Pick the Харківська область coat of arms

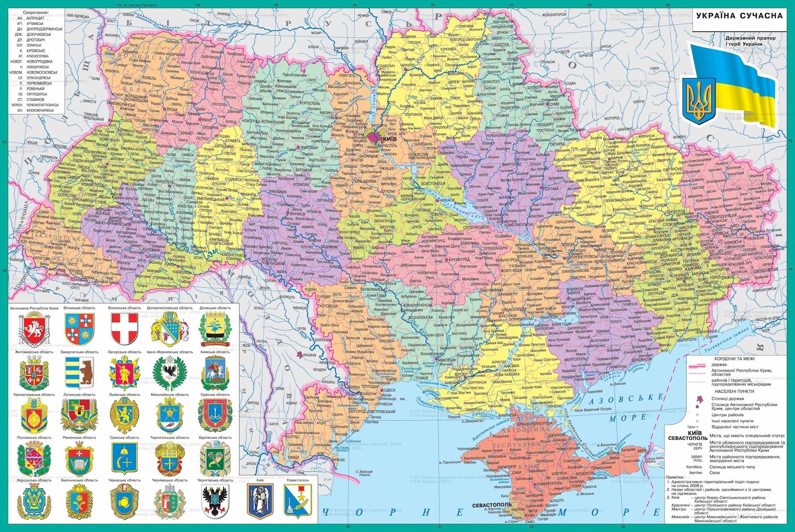pyautogui.click(x=215, y=458)
